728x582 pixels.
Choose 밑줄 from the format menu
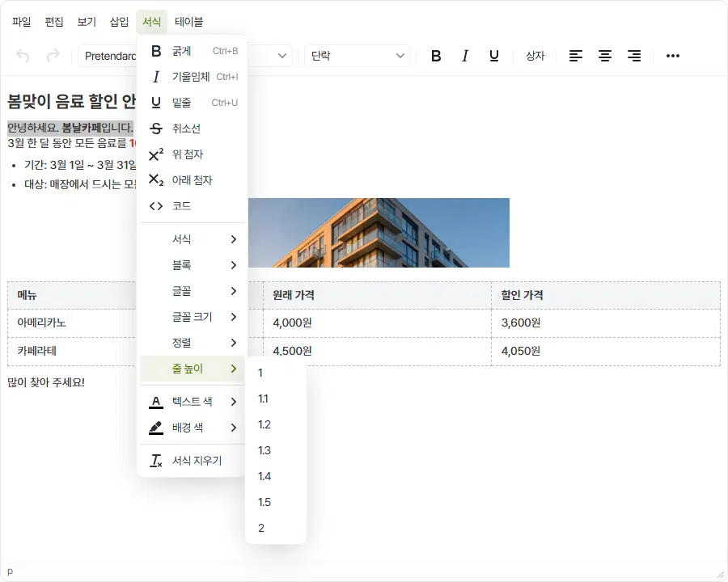(193, 103)
